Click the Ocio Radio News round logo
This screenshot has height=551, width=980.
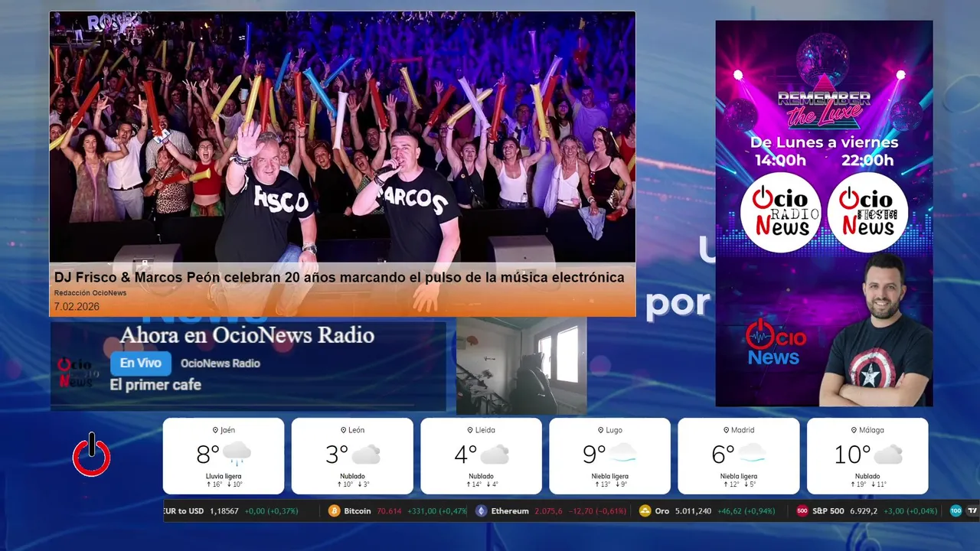[x=781, y=212]
